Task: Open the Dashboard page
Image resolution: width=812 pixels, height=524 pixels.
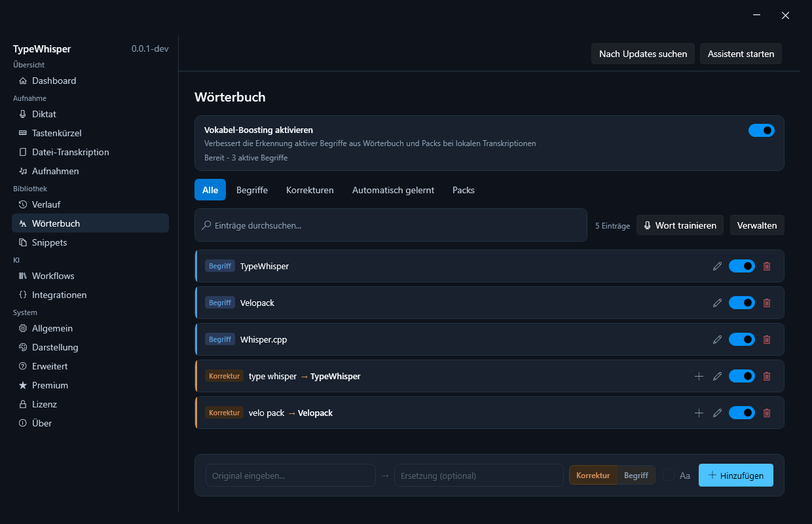Action: point(90,81)
